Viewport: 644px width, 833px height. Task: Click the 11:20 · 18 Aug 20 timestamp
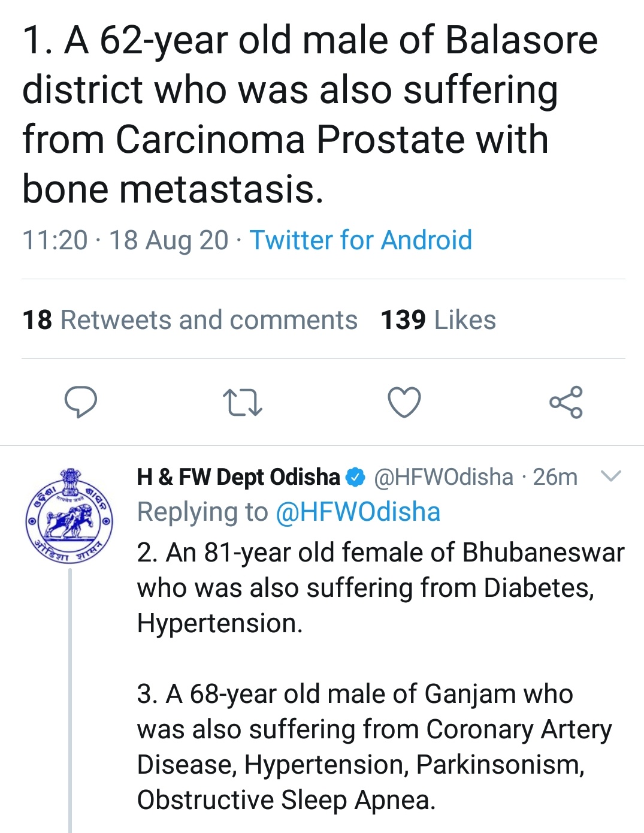tap(125, 240)
